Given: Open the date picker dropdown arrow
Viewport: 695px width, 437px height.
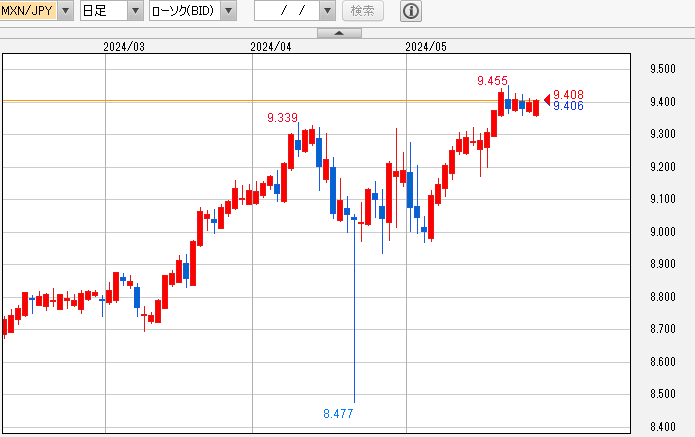Looking at the screenshot, I should pos(328,11).
